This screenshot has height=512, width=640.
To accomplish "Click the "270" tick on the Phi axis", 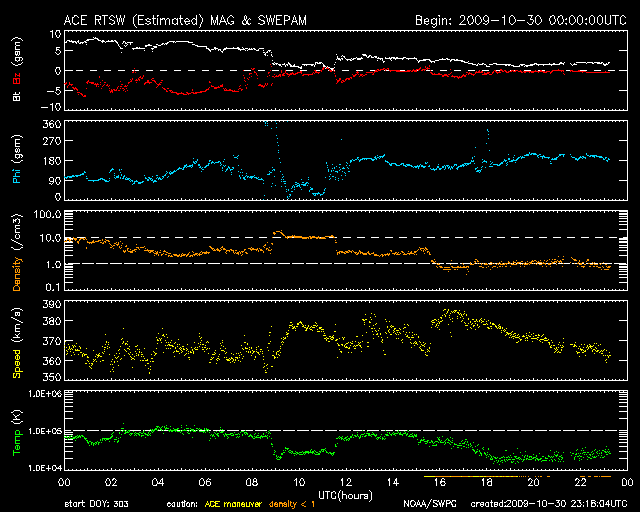I will coord(52,141).
